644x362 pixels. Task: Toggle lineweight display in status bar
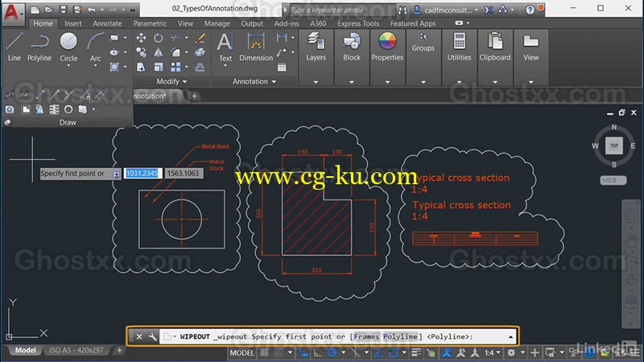pos(416,352)
